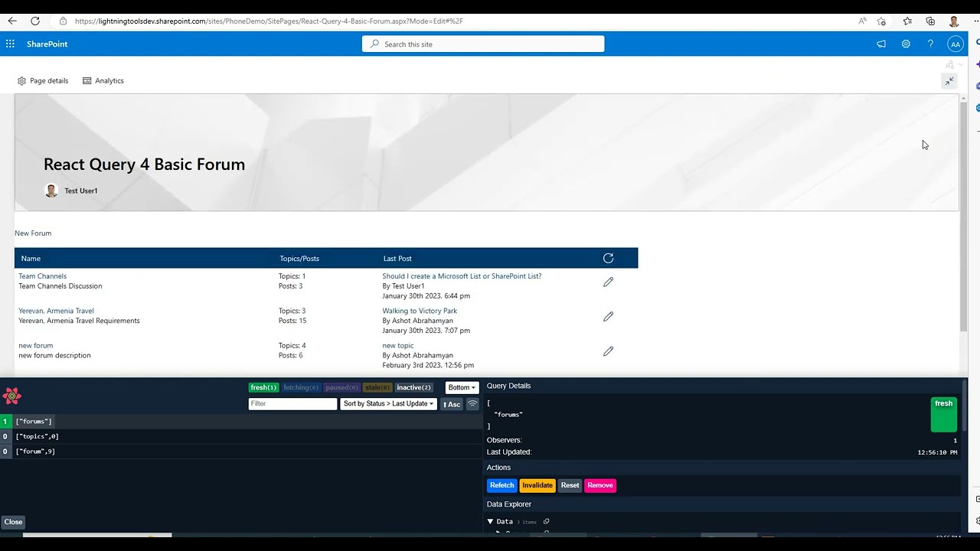
Task: Open the new forum link
Action: pos(36,345)
